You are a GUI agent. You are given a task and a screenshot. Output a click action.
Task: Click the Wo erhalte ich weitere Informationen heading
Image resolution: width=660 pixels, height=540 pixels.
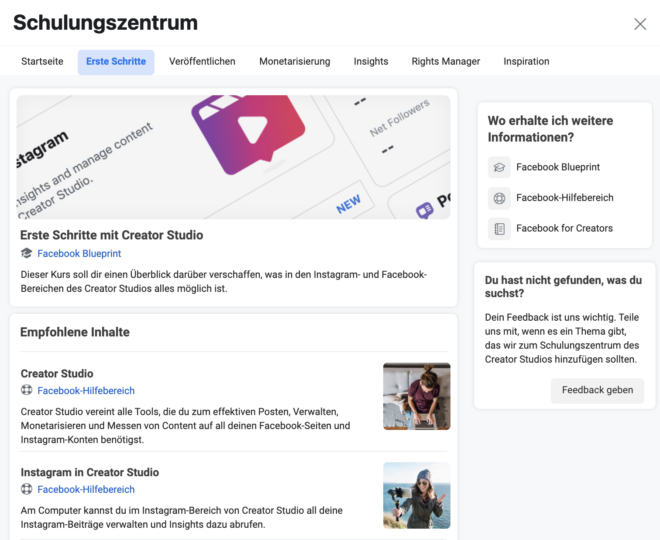pyautogui.click(x=550, y=129)
